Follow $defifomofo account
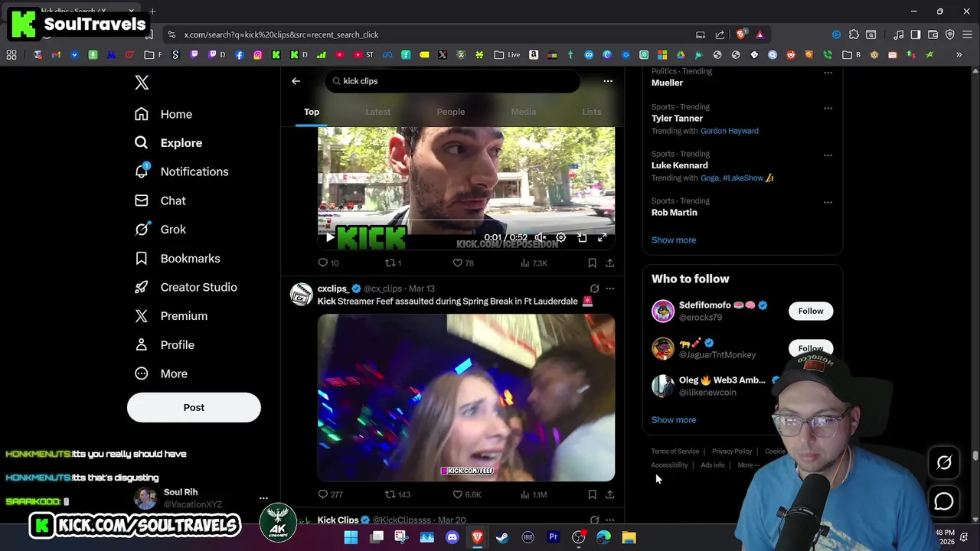Screen dimensions: 980x551 point(811,311)
